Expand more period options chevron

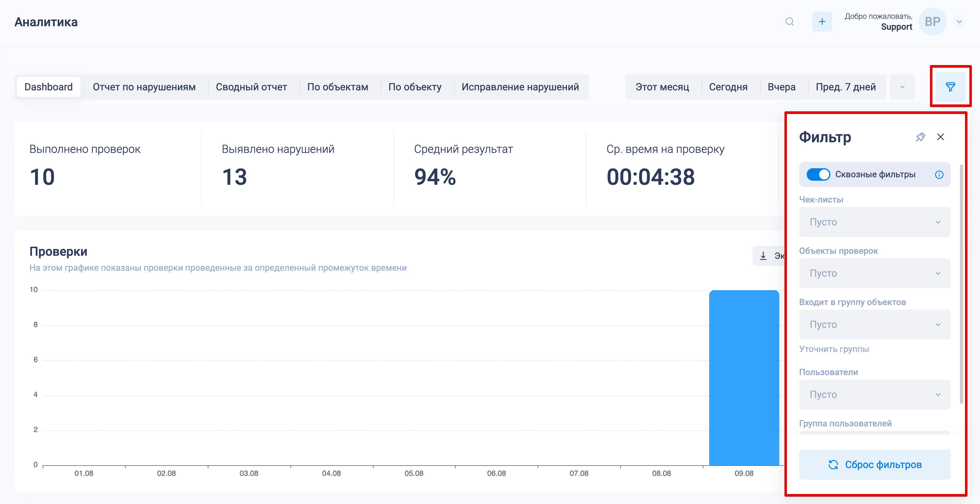coord(902,87)
